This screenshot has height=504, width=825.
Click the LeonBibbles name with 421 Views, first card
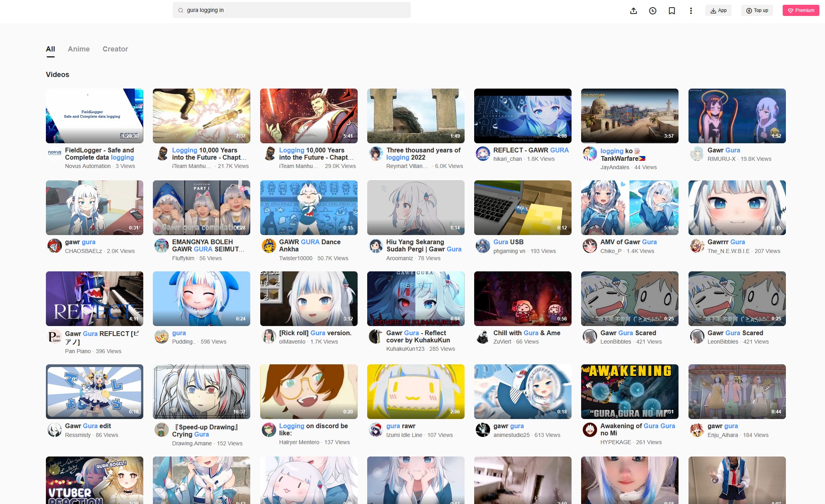coord(616,342)
